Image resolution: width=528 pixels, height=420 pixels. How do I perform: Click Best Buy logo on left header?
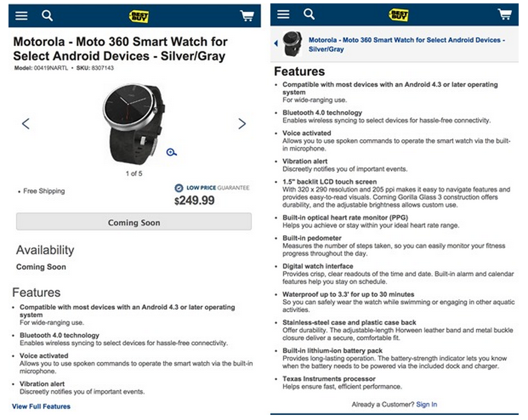pos(139,17)
